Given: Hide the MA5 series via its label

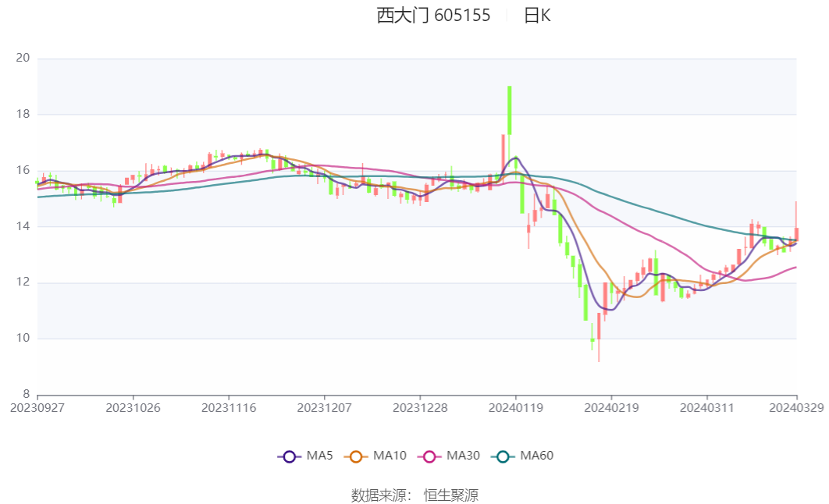Looking at the screenshot, I should click(x=319, y=456).
